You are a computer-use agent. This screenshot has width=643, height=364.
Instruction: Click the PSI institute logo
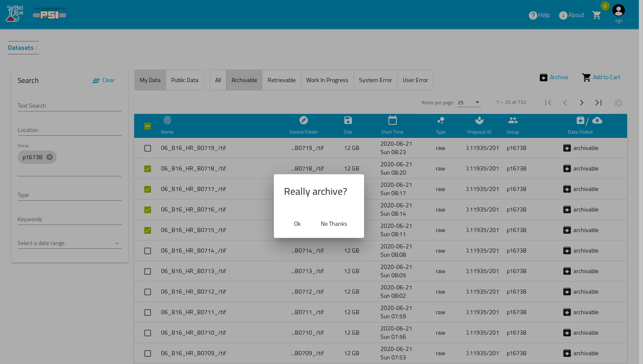coord(49,14)
